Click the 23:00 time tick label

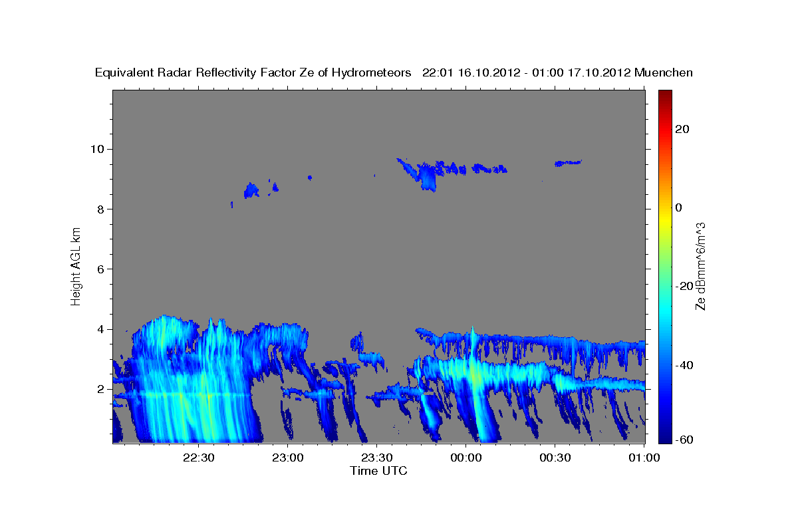289,458
